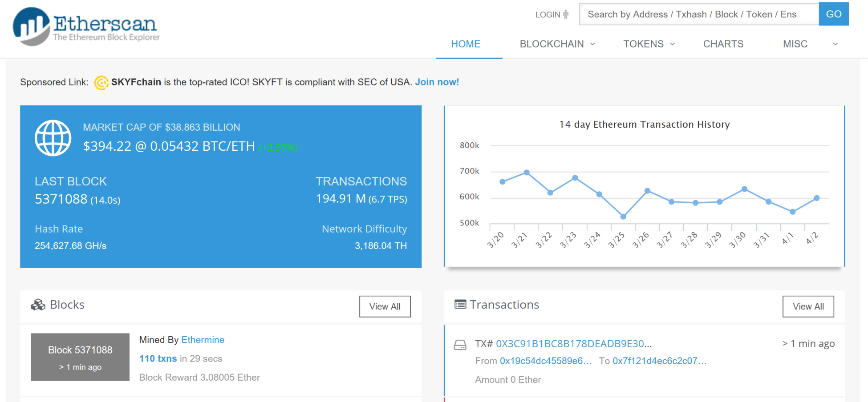Focus the address search input field
The image size is (868, 402).
coord(698,14)
